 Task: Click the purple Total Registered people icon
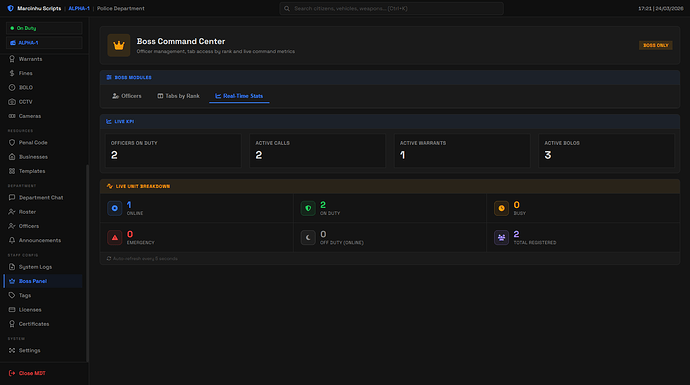[x=501, y=238]
